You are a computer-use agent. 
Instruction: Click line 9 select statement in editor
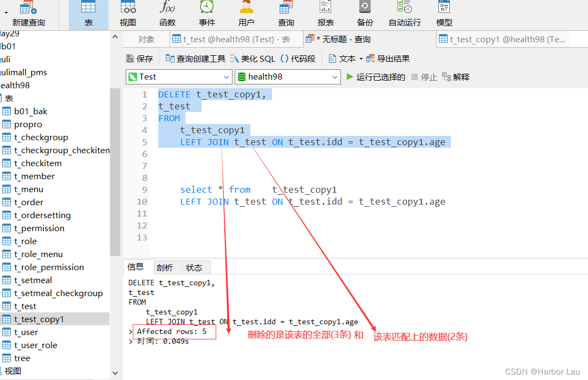click(x=259, y=189)
